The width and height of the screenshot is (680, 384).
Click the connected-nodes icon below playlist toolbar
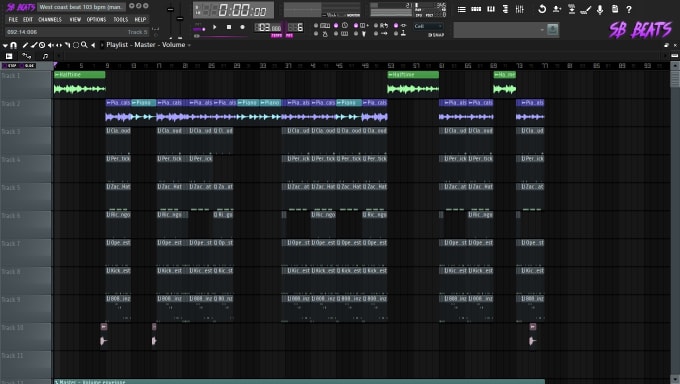(26, 56)
